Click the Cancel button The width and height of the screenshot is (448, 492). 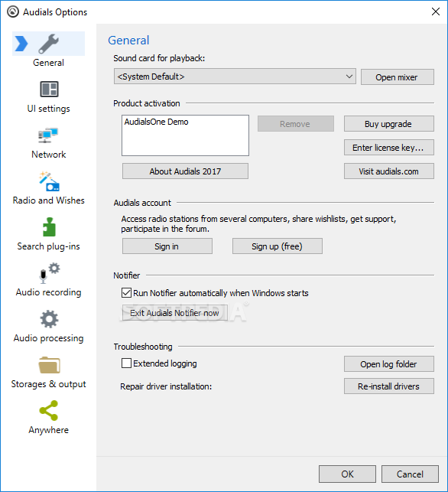410,474
